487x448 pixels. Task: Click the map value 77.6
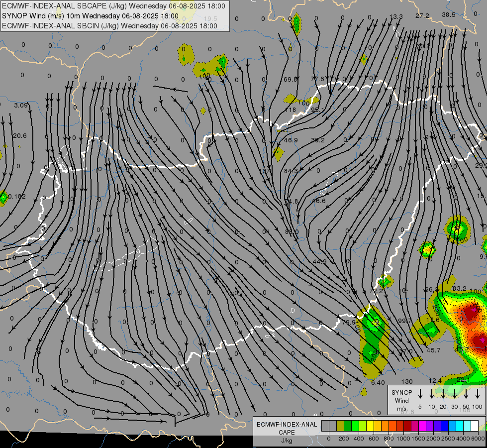click(317, 79)
